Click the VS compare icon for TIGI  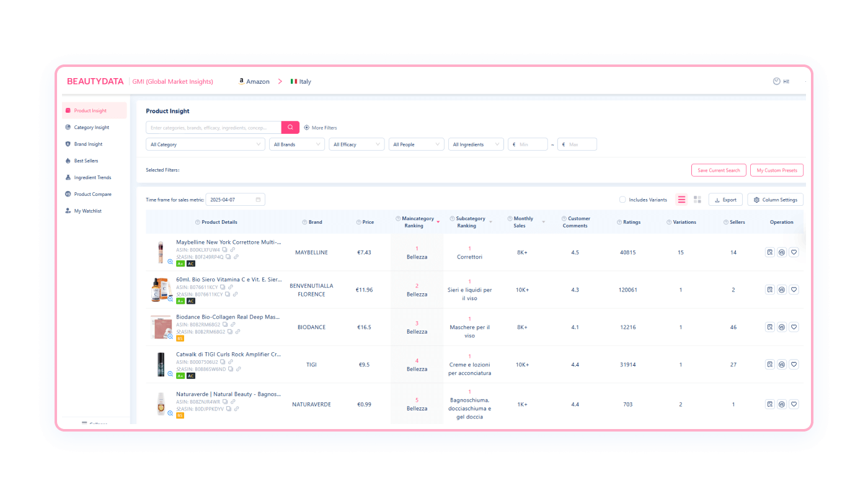[x=782, y=365]
